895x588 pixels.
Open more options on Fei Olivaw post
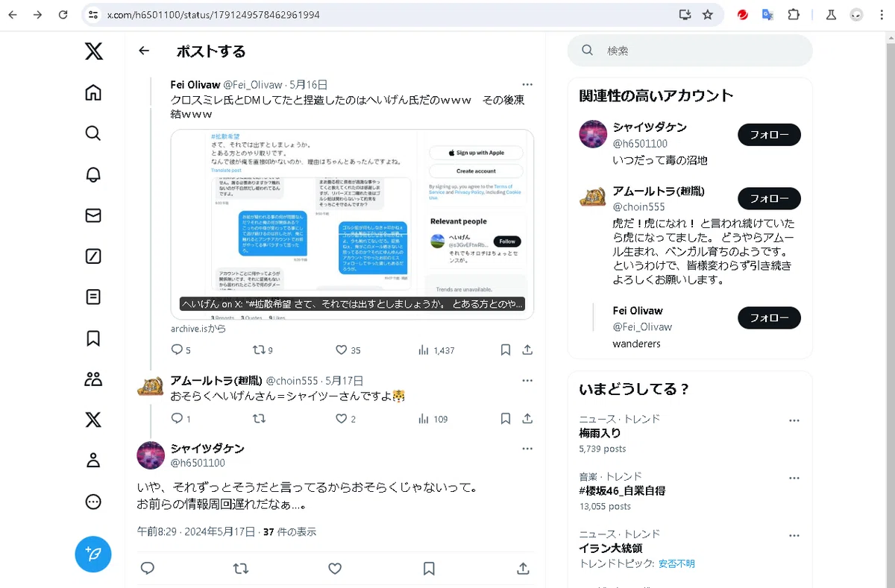tap(527, 84)
